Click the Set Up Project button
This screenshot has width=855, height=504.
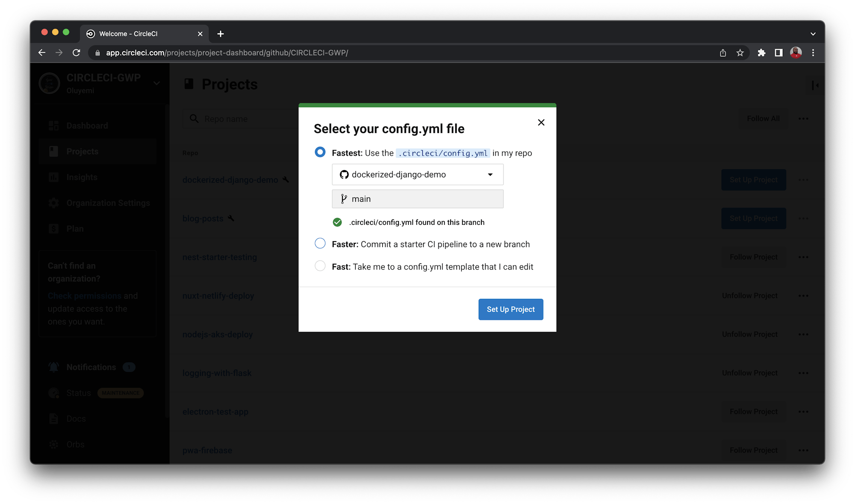[x=510, y=309]
